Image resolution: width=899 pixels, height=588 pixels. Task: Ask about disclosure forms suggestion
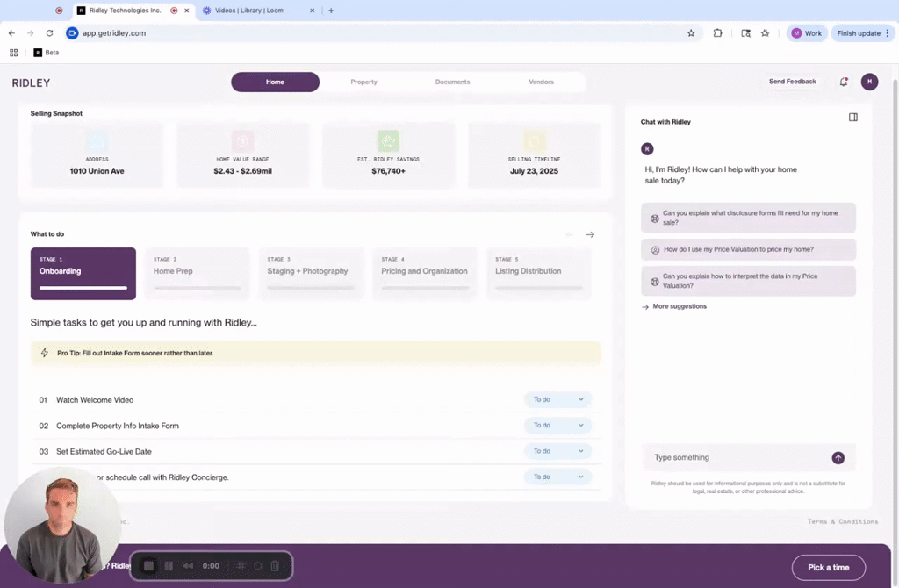(748, 218)
